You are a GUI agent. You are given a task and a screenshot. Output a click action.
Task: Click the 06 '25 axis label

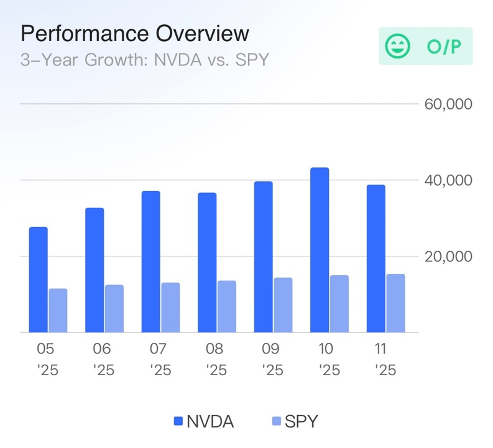click(x=103, y=359)
